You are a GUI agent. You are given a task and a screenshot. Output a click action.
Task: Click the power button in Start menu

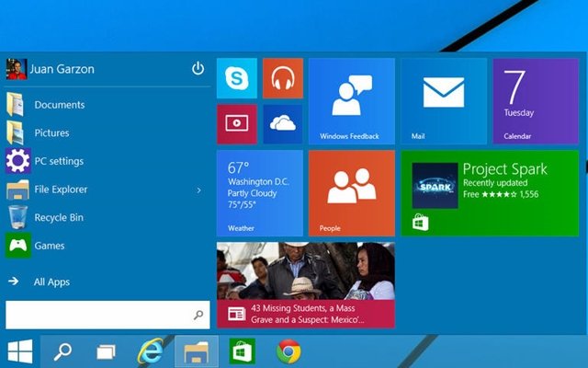point(198,69)
